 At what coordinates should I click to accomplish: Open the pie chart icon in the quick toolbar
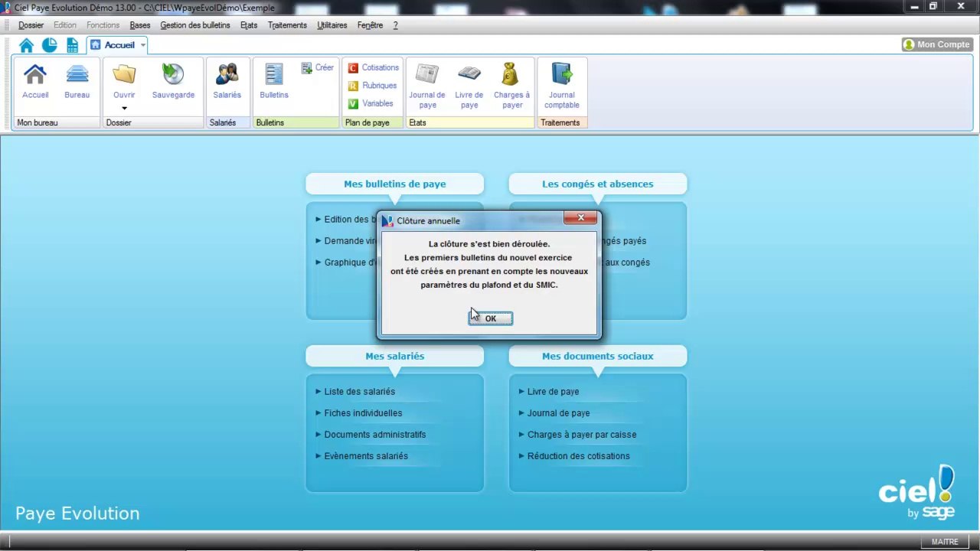tap(49, 45)
